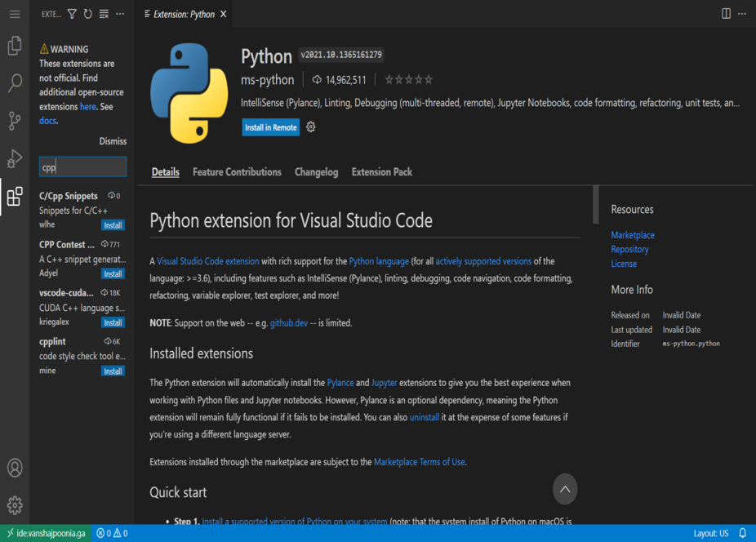Screen dimensions: 756x542
Task: Click the Layout: US status item
Action: (x=710, y=533)
